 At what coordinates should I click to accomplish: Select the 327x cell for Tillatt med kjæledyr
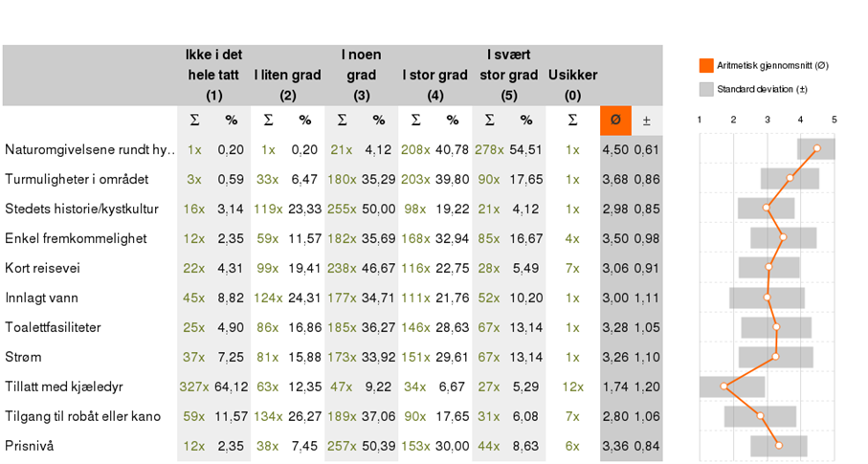[x=193, y=387]
